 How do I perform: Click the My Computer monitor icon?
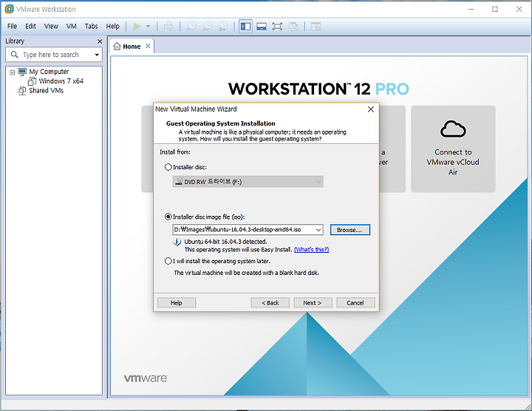click(x=22, y=72)
